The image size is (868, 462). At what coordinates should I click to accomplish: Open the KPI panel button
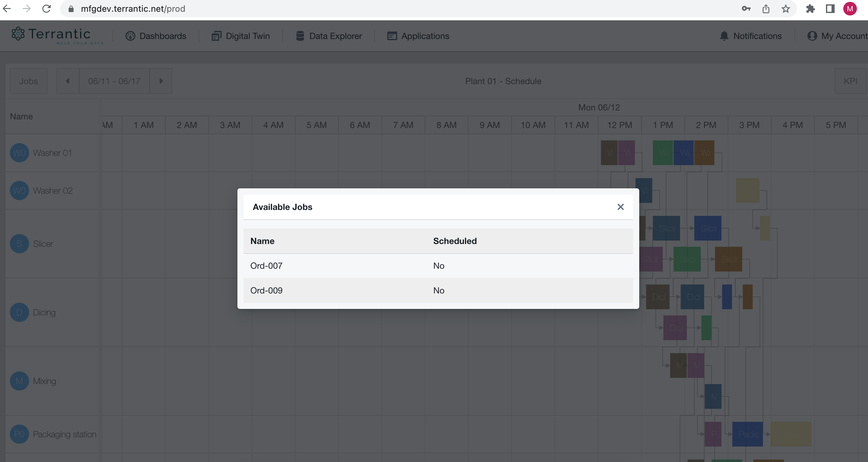(x=850, y=81)
